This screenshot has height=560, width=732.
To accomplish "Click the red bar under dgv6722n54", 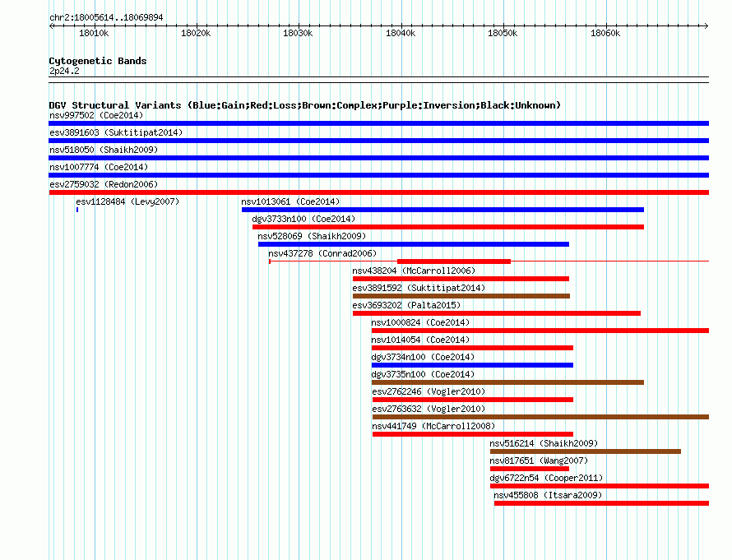I will click(x=600, y=486).
